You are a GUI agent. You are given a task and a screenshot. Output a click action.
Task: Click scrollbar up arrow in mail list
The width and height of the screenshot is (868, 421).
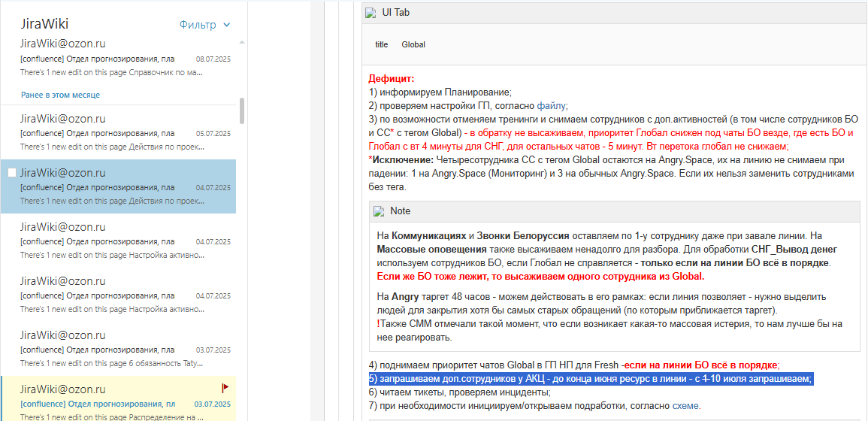coord(242,41)
